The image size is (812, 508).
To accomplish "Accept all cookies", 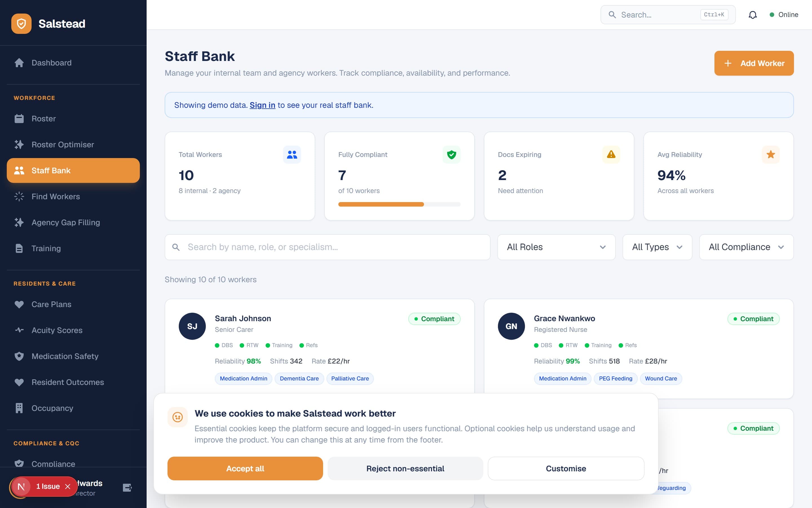I will [x=245, y=468].
